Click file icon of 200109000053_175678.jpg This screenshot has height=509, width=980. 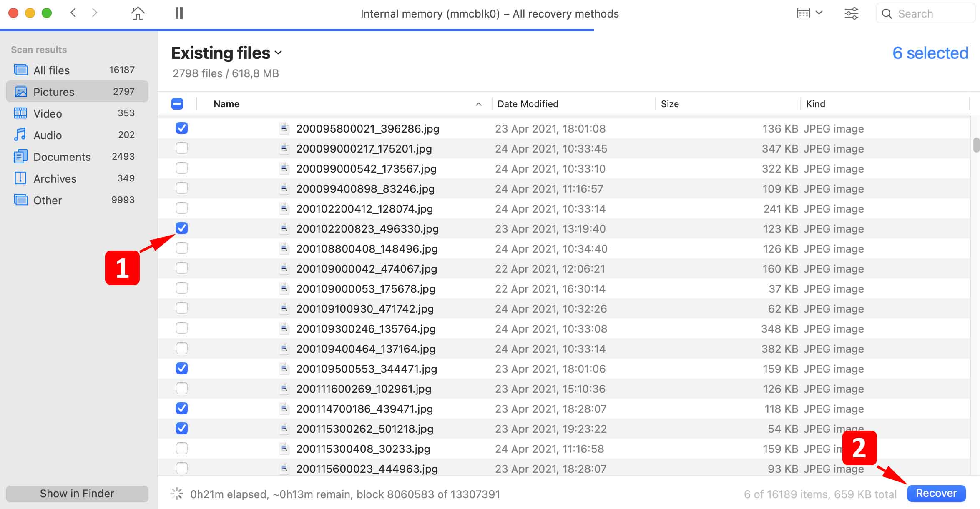(x=284, y=288)
